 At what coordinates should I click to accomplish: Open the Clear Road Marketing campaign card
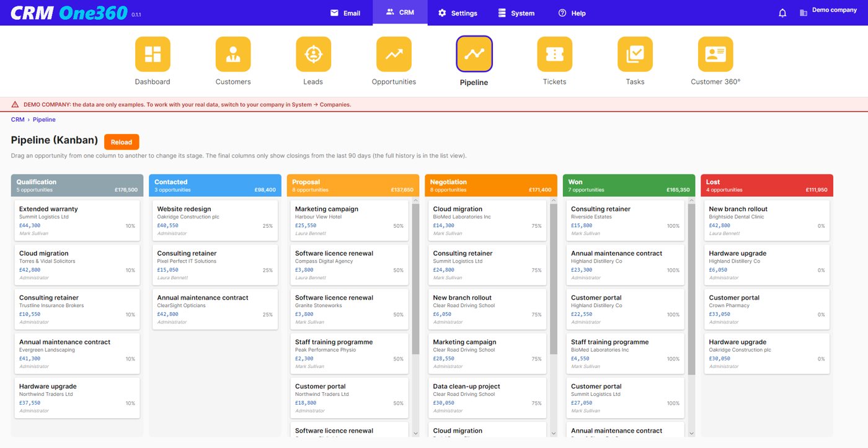coord(488,354)
